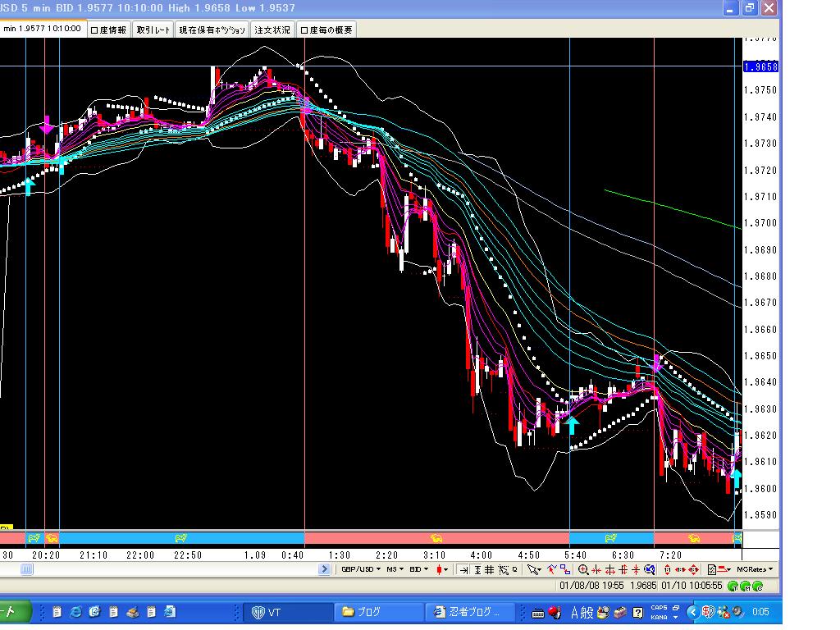This screenshot has width=840, height=630.
Task: Click the small Q icon in toolbar
Action: pos(515,569)
